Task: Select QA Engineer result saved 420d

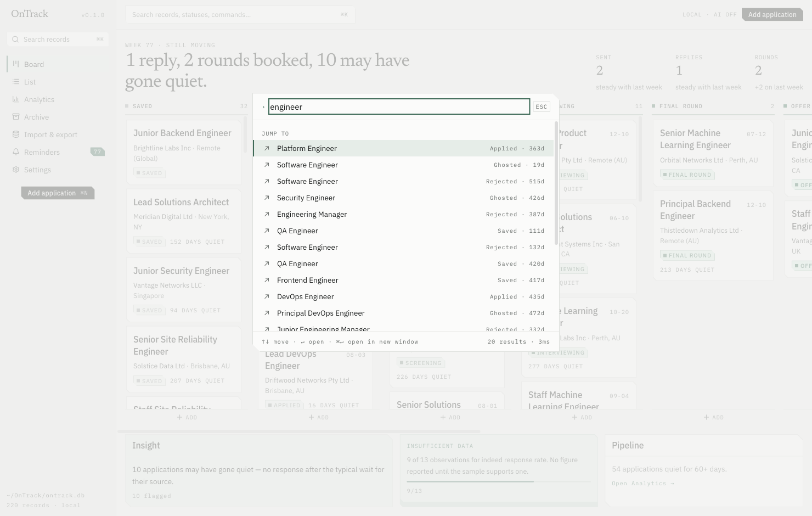Action: pos(403,263)
